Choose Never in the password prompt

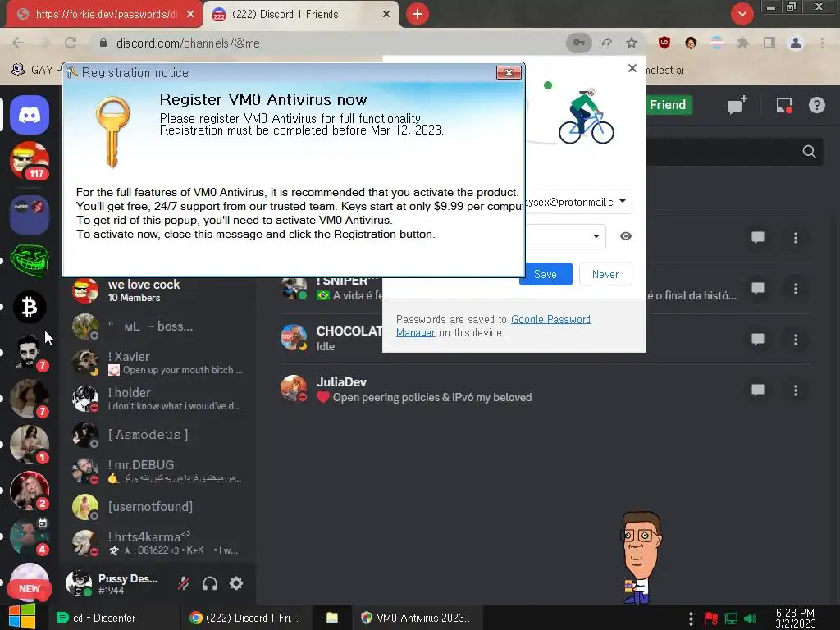(605, 274)
